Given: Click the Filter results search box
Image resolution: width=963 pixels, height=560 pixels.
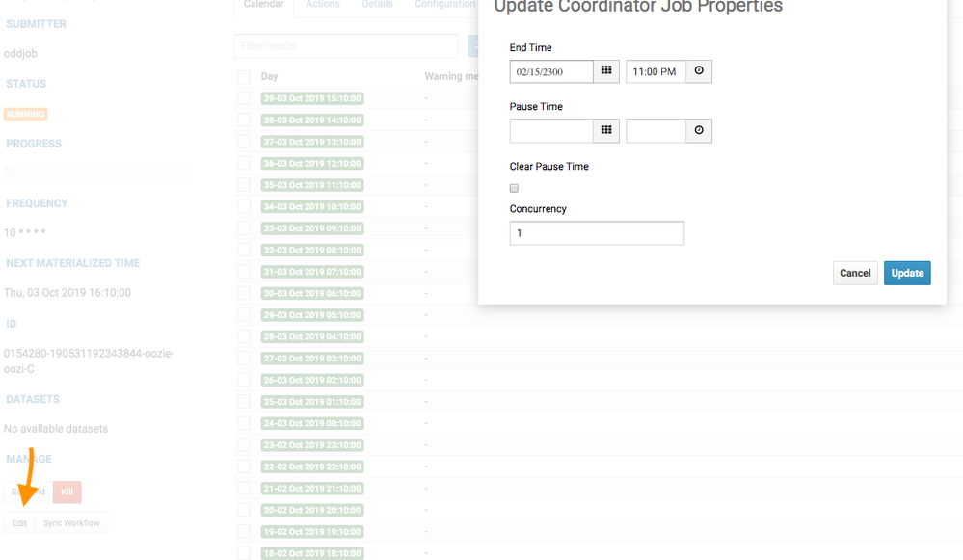Looking at the screenshot, I should 346,46.
